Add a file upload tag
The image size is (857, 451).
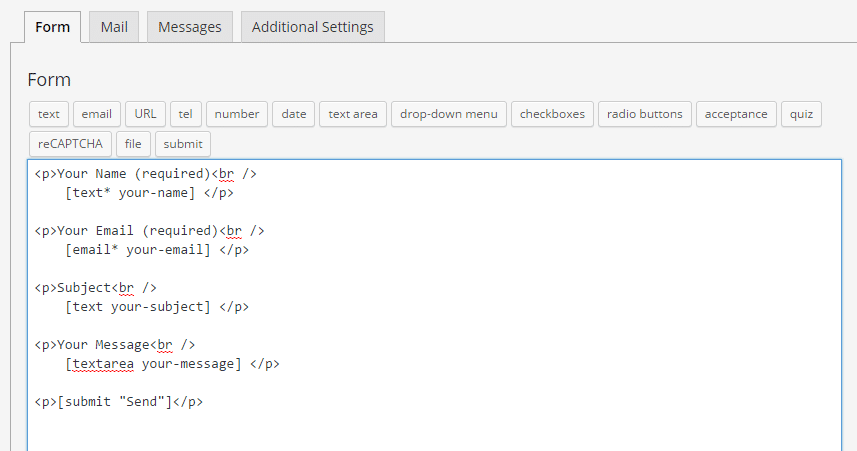(x=133, y=144)
